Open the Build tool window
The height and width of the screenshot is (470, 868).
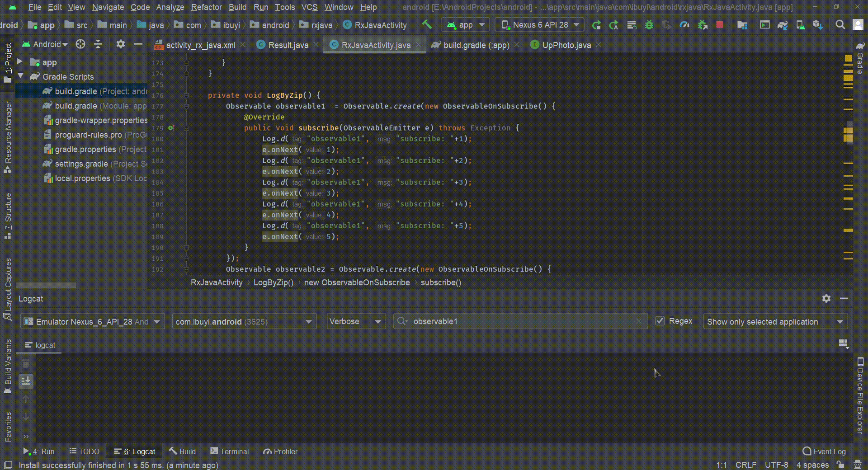coord(182,451)
